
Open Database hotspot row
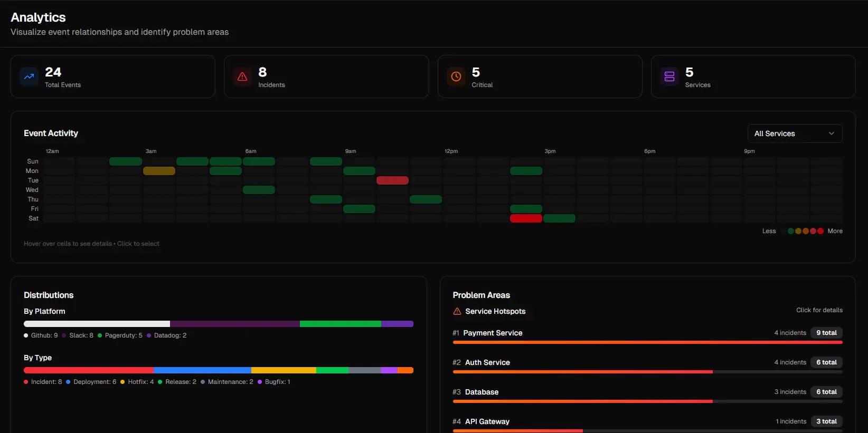647,394
